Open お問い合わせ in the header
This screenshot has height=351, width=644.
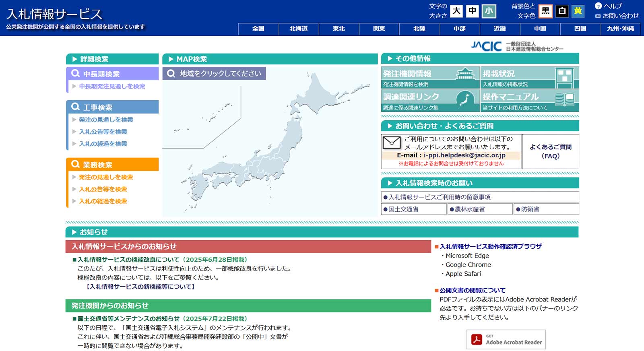click(621, 16)
